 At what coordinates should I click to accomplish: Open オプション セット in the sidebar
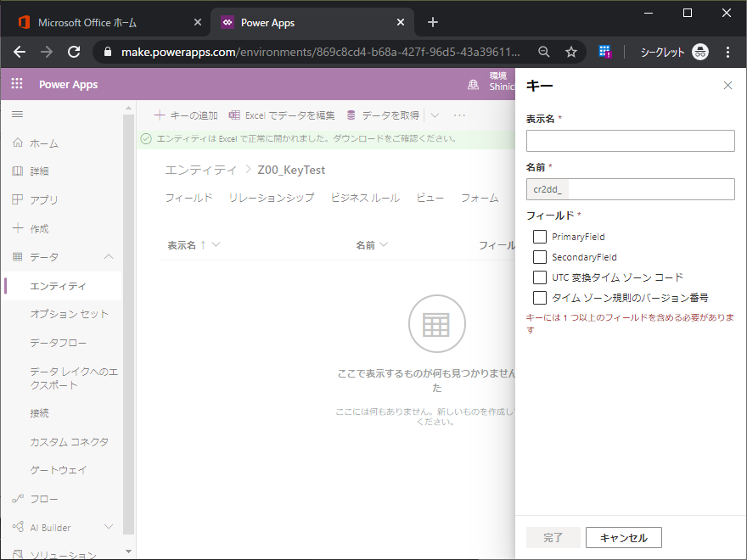pos(70,314)
